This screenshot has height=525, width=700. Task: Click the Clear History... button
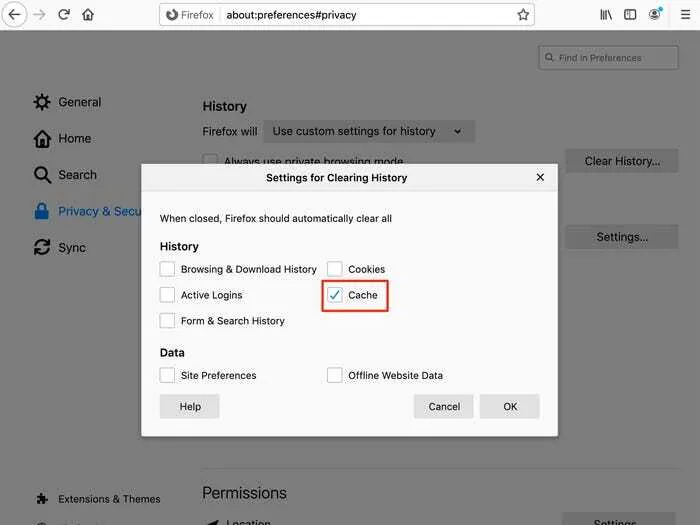(622, 161)
